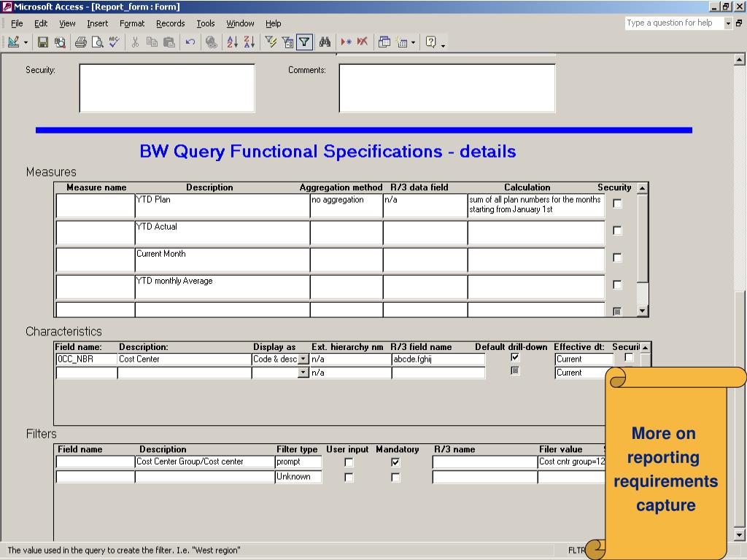Viewport: 747px width, 560px height.
Task: Open the empty Display as dropdown in second row
Action: point(303,373)
